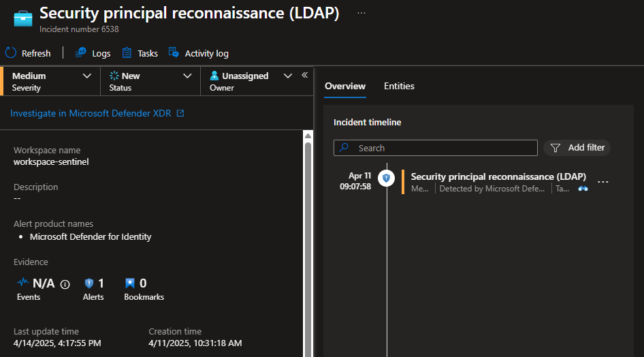The image size is (644, 357).
Task: Expand the Unassigned owner dropdown
Action: pyautogui.click(x=287, y=76)
